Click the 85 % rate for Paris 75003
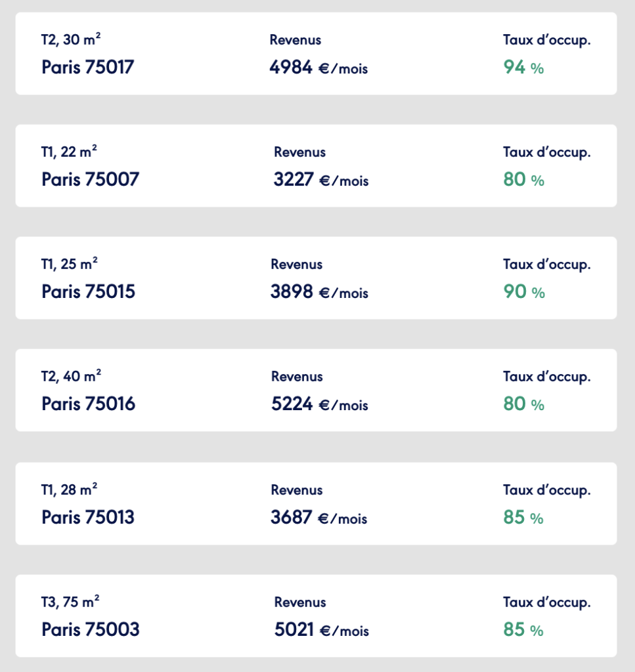 pos(523,629)
